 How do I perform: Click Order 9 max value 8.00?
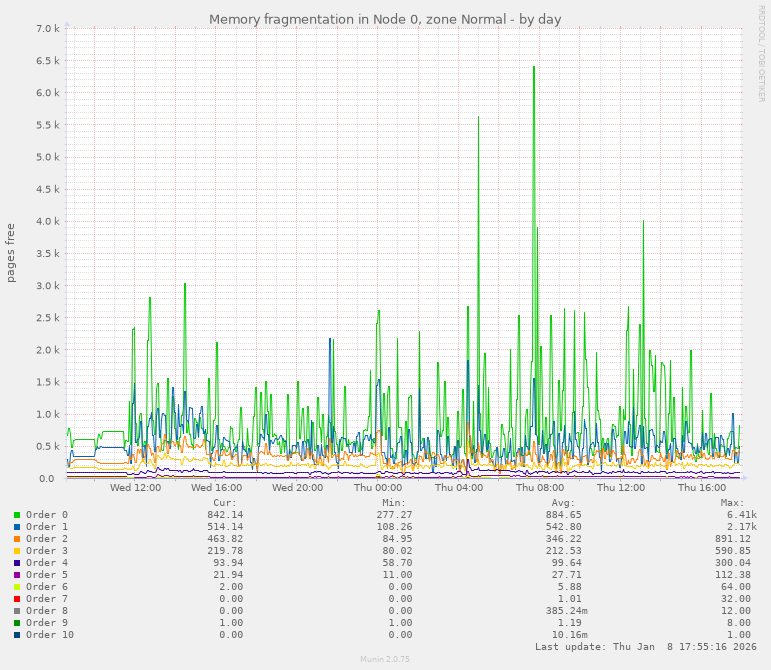(739, 622)
